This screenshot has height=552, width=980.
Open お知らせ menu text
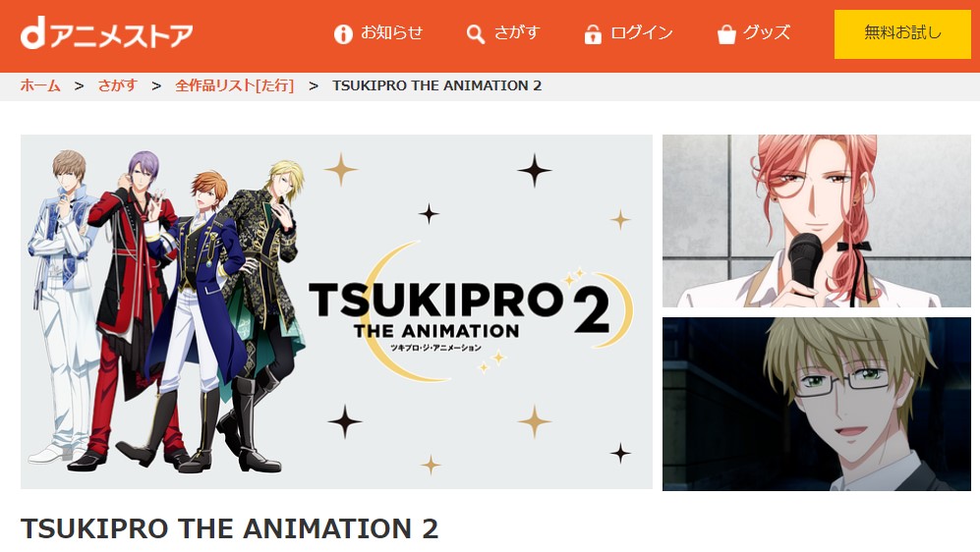pyautogui.click(x=392, y=32)
